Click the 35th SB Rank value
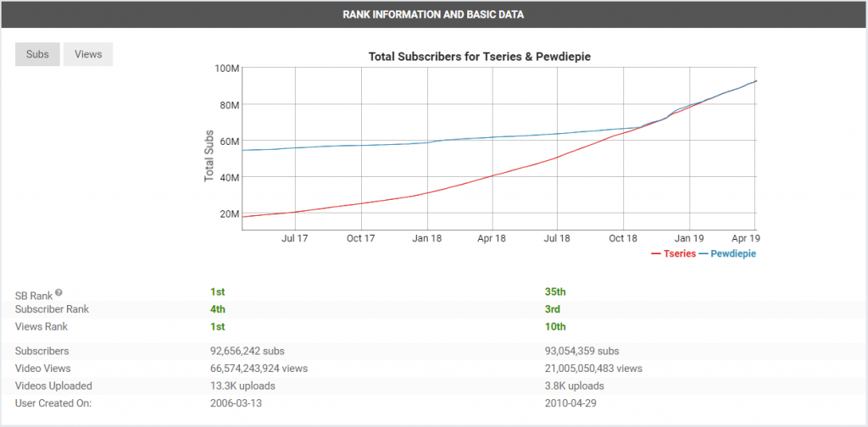 click(555, 291)
